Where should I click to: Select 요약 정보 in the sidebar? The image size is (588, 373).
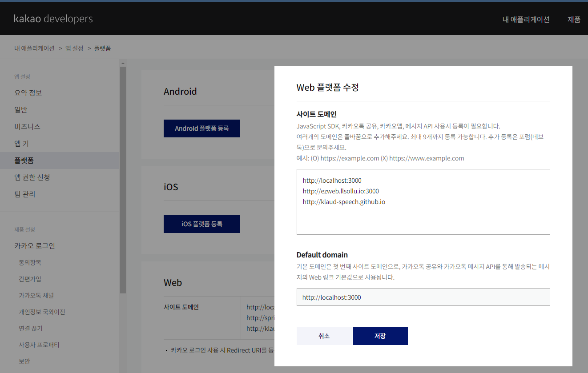tap(28, 93)
